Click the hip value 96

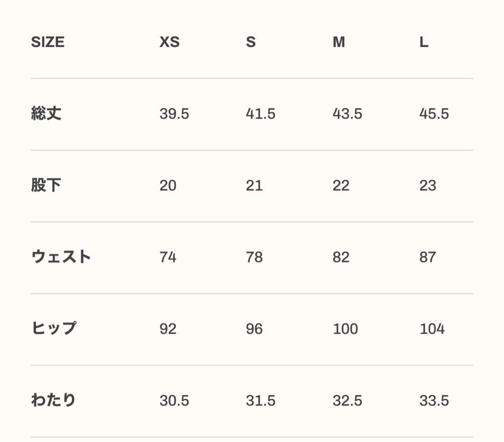pos(254,329)
